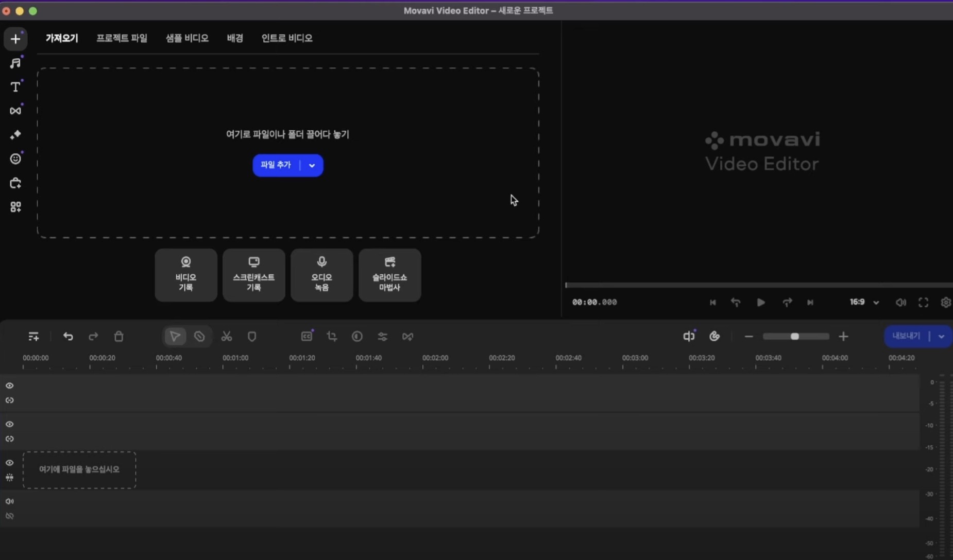953x560 pixels.
Task: Click the preview playback progress bar
Action: tap(759, 285)
